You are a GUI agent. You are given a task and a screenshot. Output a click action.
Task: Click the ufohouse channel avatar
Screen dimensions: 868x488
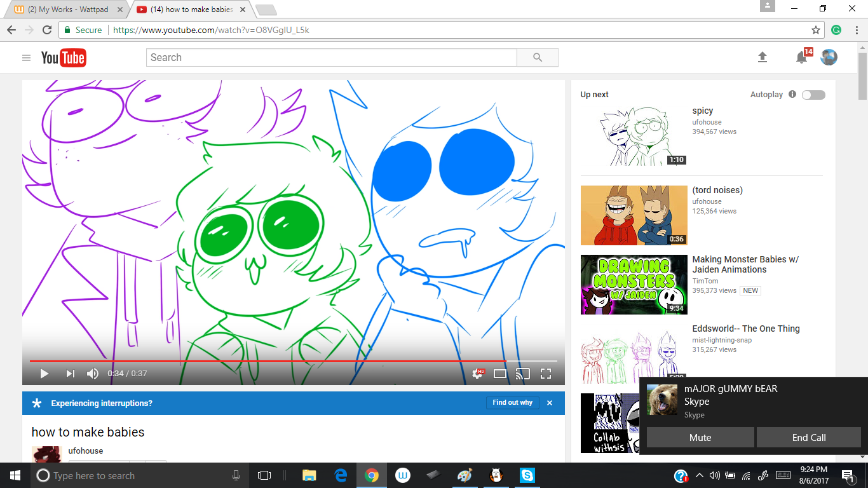click(46, 454)
